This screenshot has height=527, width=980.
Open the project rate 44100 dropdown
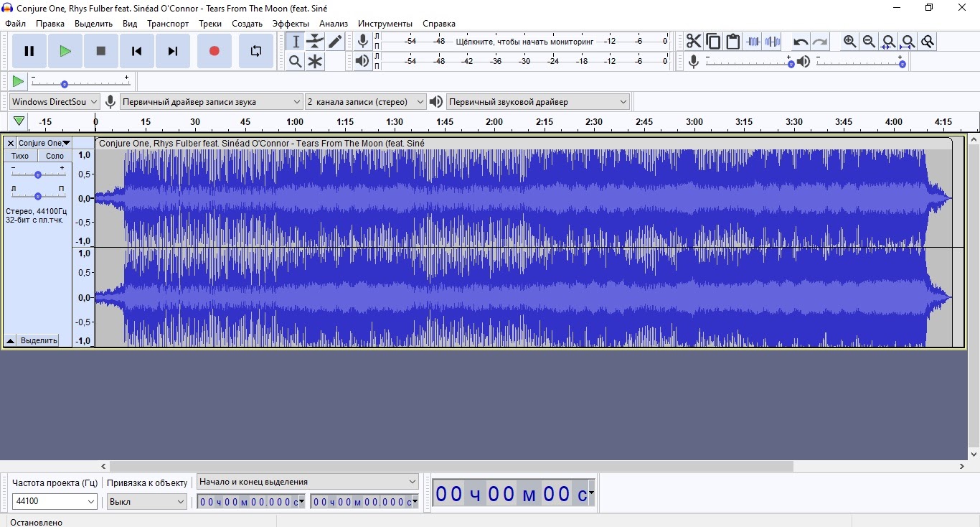[55, 501]
